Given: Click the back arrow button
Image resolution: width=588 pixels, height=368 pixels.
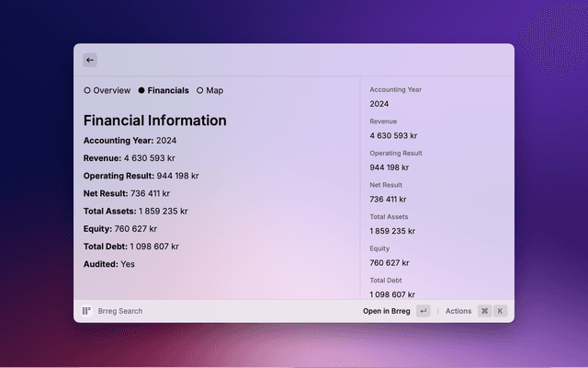Looking at the screenshot, I should [90, 60].
